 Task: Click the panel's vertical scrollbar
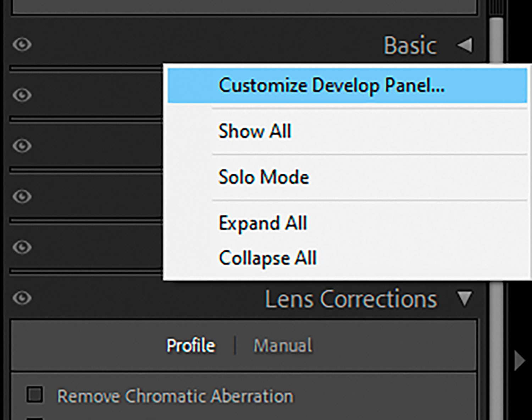coord(496,43)
